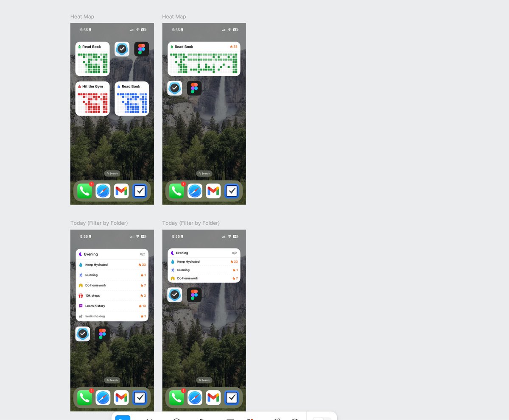The height and width of the screenshot is (420, 509).
Task: Click the Safari dock icon in the three-habit Today frame
Action: point(195,398)
